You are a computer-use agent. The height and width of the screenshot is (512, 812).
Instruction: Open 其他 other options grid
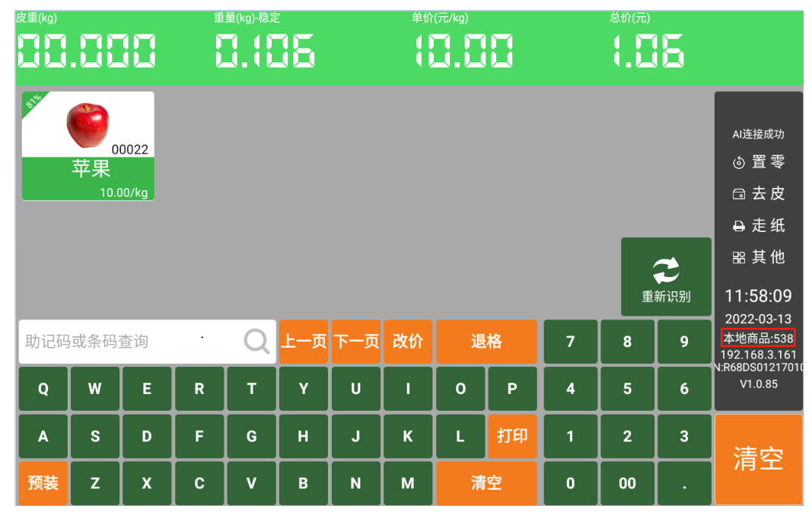click(x=759, y=257)
